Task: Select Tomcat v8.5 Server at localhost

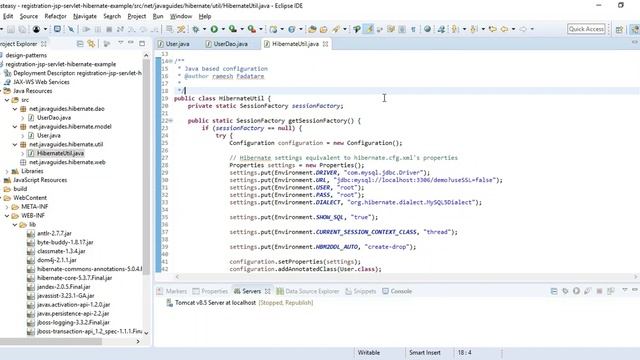Action: (x=240, y=302)
